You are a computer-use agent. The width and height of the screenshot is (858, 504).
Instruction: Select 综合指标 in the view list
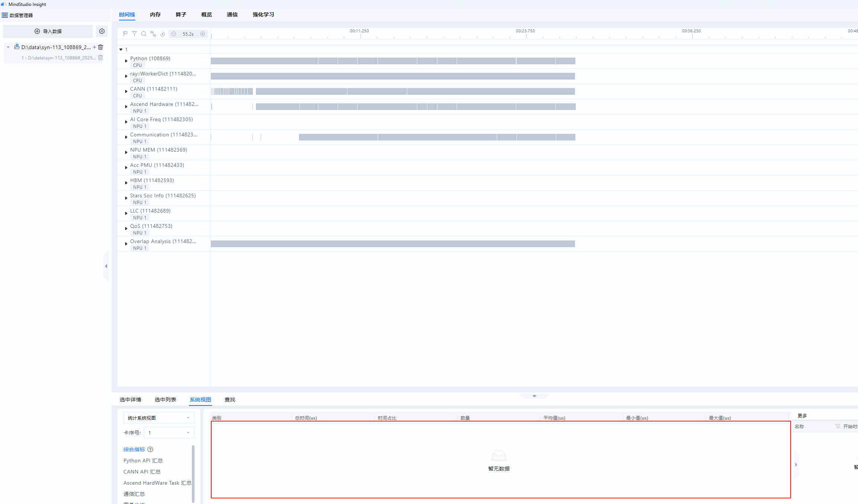[134, 449]
